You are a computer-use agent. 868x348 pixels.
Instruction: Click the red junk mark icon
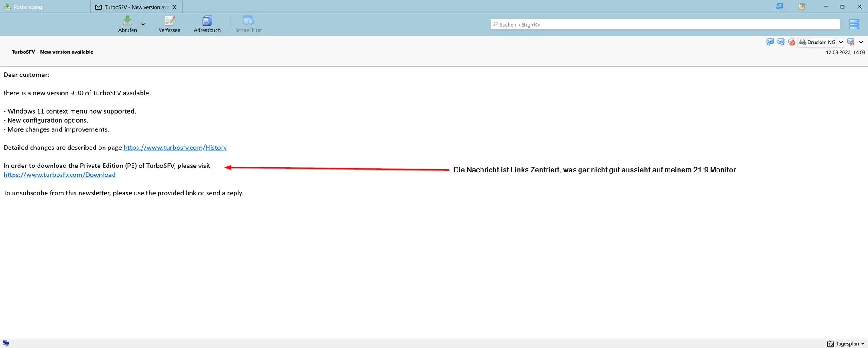click(792, 42)
